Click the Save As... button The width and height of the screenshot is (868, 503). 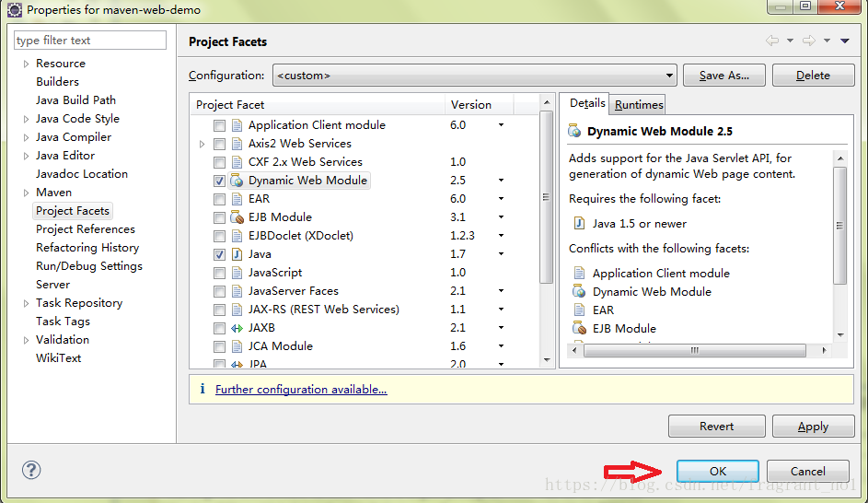[x=724, y=76]
